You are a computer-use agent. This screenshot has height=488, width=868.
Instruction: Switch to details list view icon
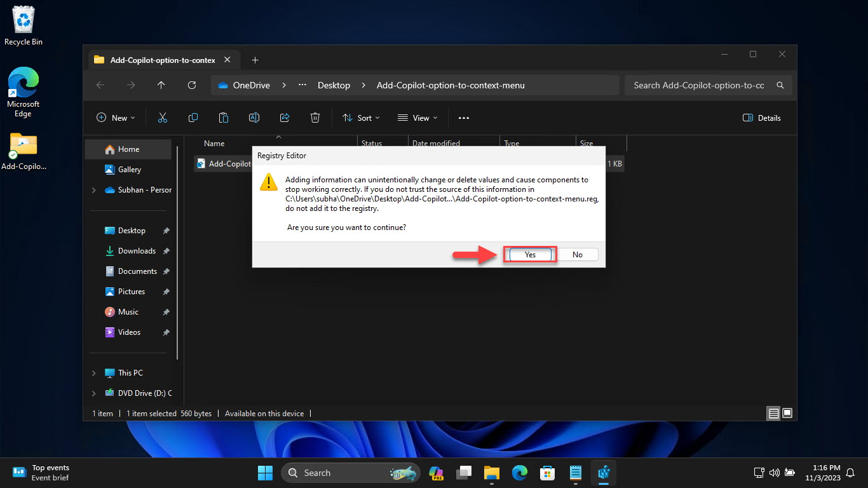773,413
